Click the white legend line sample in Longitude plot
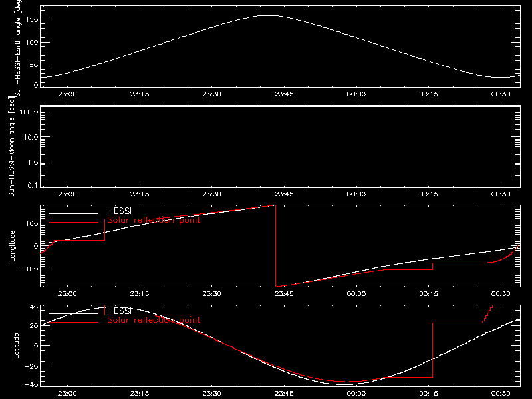The width and height of the screenshot is (532, 399). tap(74, 213)
